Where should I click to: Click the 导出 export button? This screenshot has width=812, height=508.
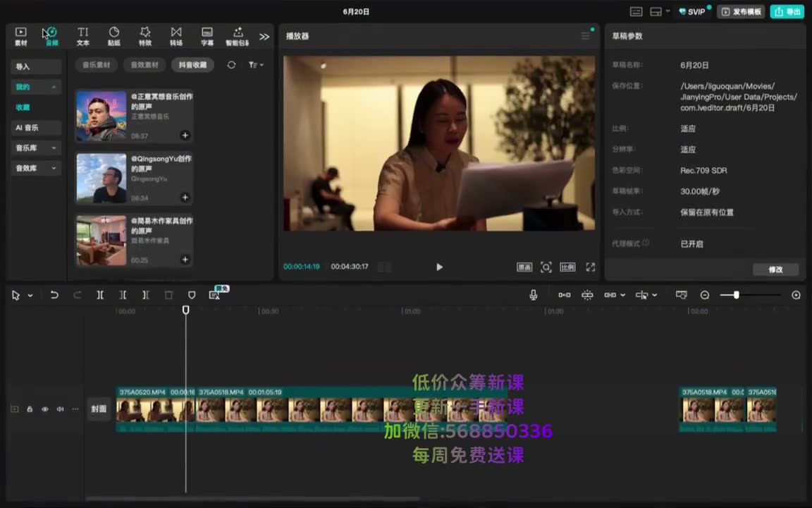click(787, 11)
